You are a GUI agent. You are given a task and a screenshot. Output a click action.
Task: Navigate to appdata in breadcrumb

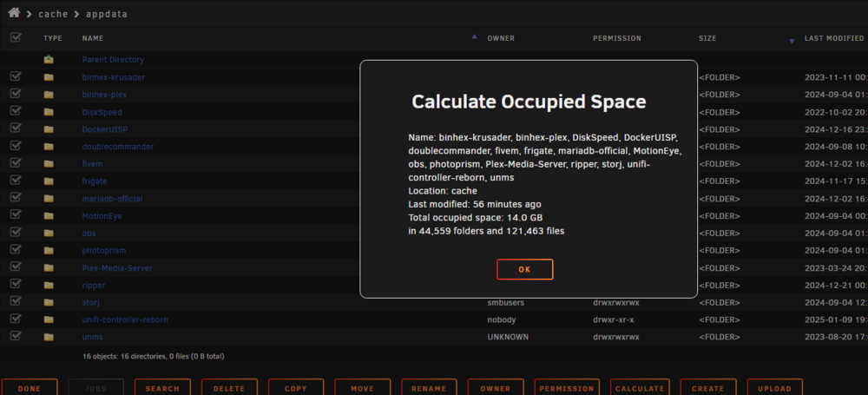tap(107, 14)
